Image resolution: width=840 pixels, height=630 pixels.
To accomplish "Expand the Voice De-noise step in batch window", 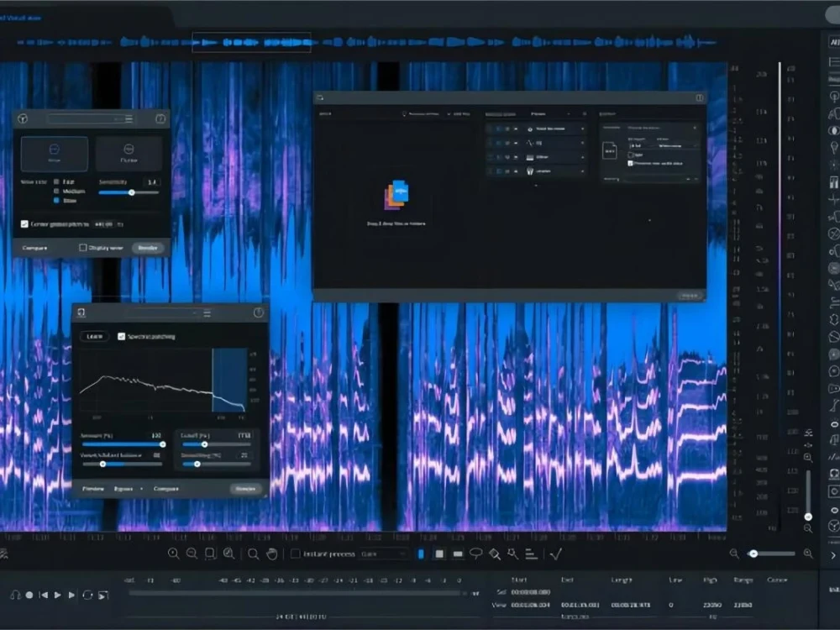I will [x=582, y=129].
